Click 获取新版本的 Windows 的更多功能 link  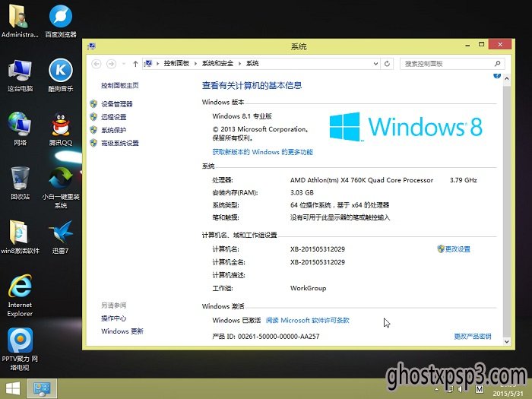(x=263, y=152)
